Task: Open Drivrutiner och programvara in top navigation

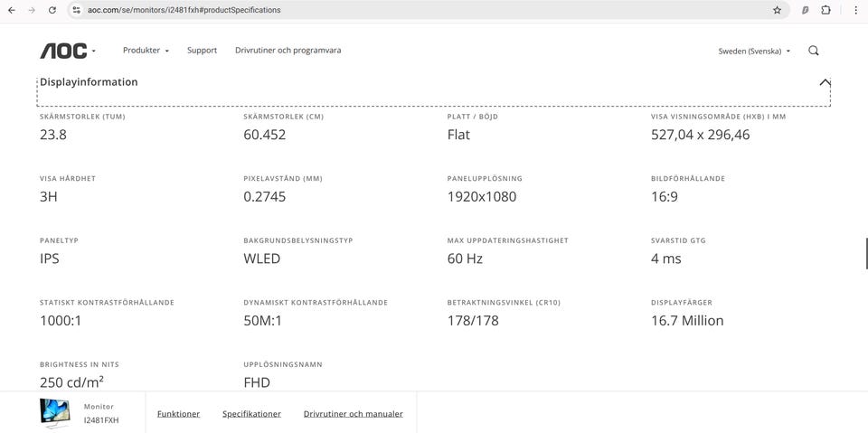Action: click(288, 51)
